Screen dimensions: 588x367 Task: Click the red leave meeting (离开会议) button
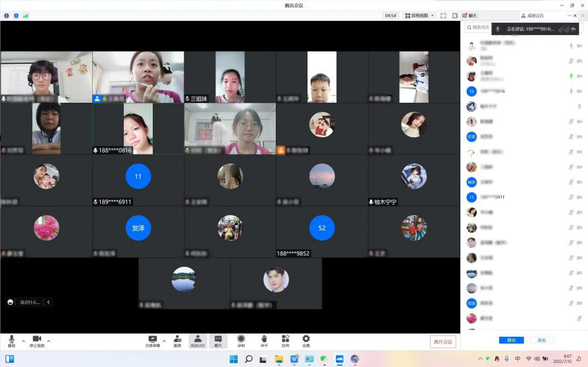tap(443, 341)
